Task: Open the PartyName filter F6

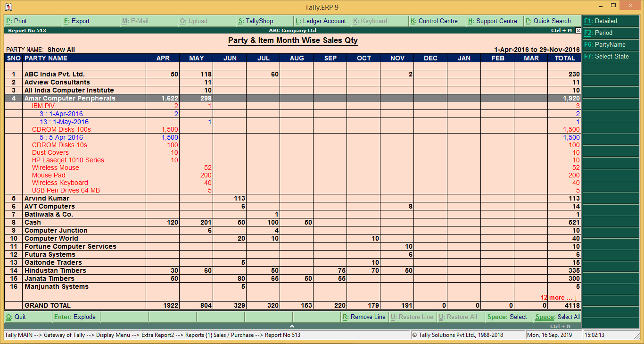Action: 611,44
